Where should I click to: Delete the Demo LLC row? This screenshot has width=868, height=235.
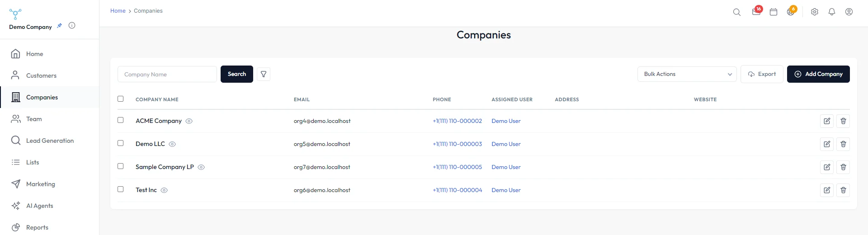pyautogui.click(x=843, y=144)
